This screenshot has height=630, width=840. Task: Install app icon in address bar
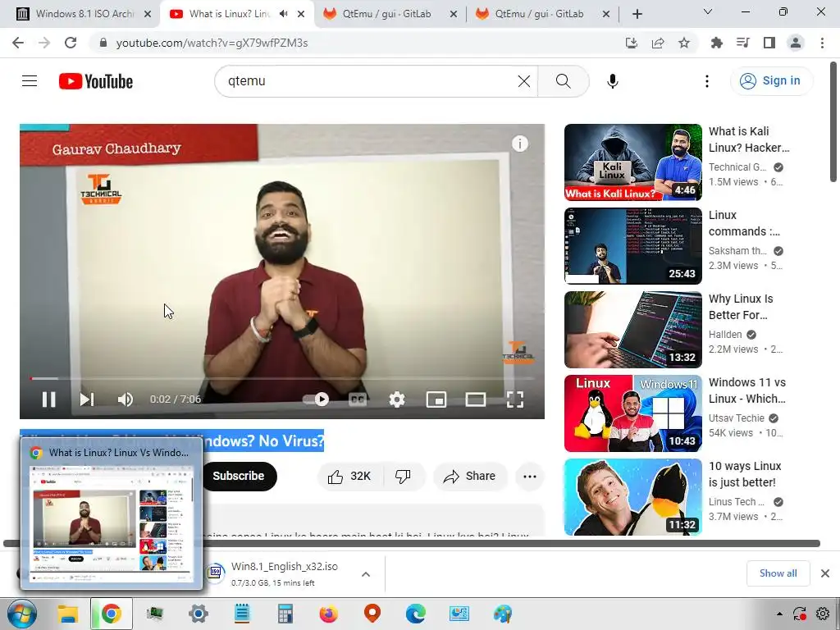(x=632, y=43)
